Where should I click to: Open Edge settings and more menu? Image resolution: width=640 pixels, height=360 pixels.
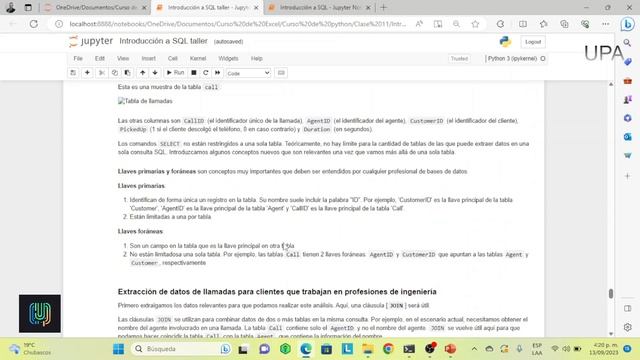(606, 24)
